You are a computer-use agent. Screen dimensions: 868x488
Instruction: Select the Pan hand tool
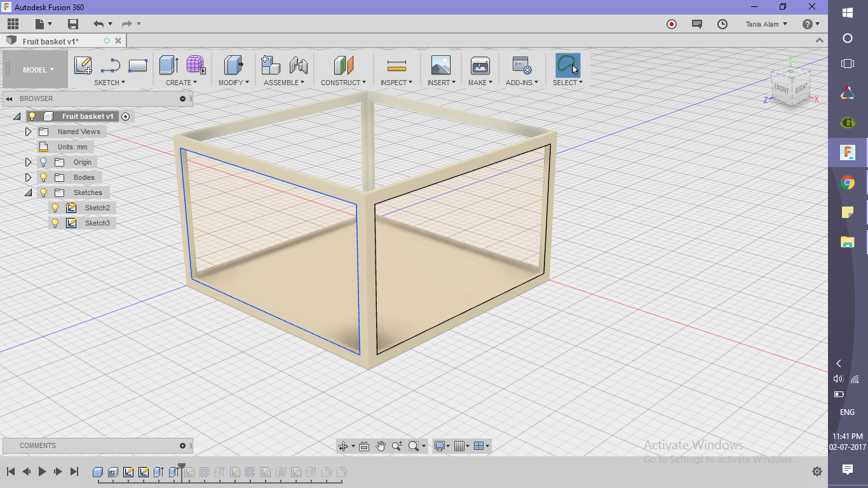381,446
